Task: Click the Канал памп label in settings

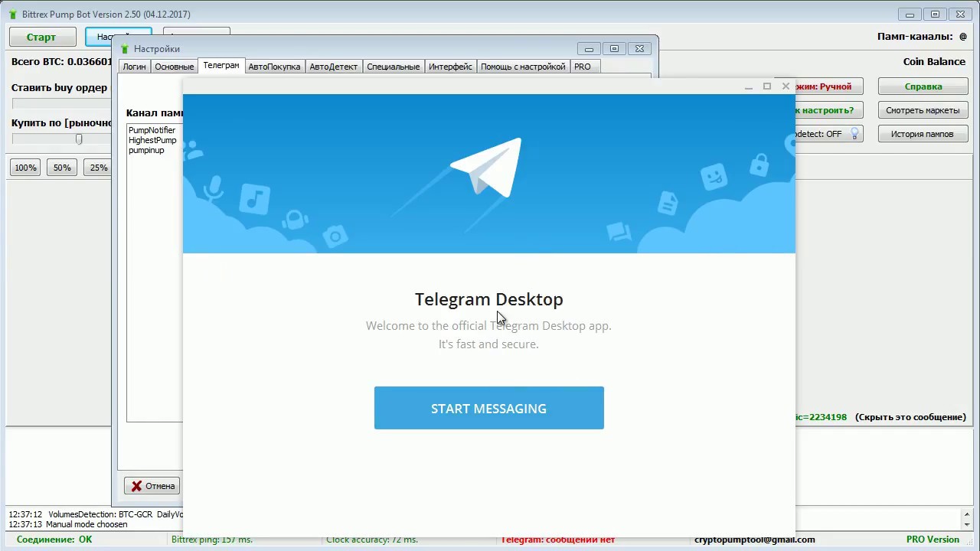Action: [154, 113]
